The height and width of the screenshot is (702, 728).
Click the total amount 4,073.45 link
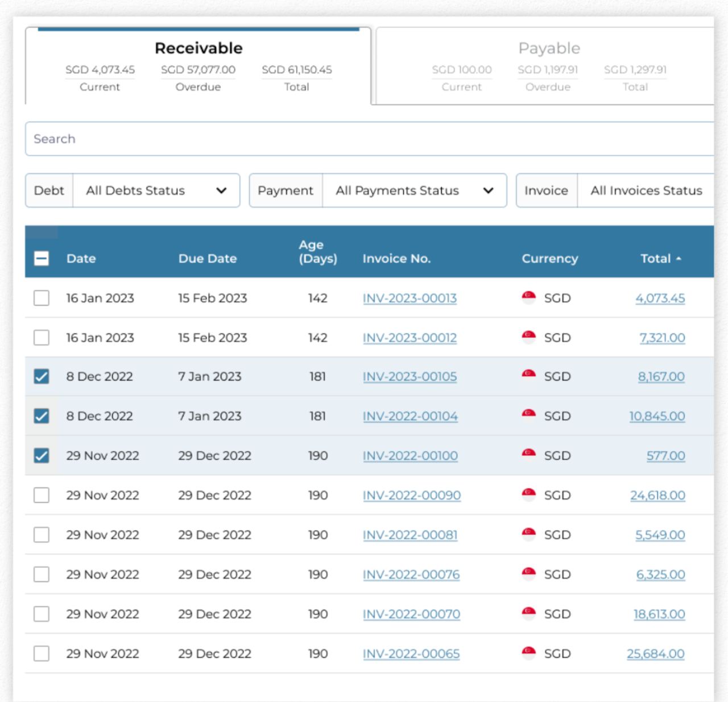coord(660,298)
